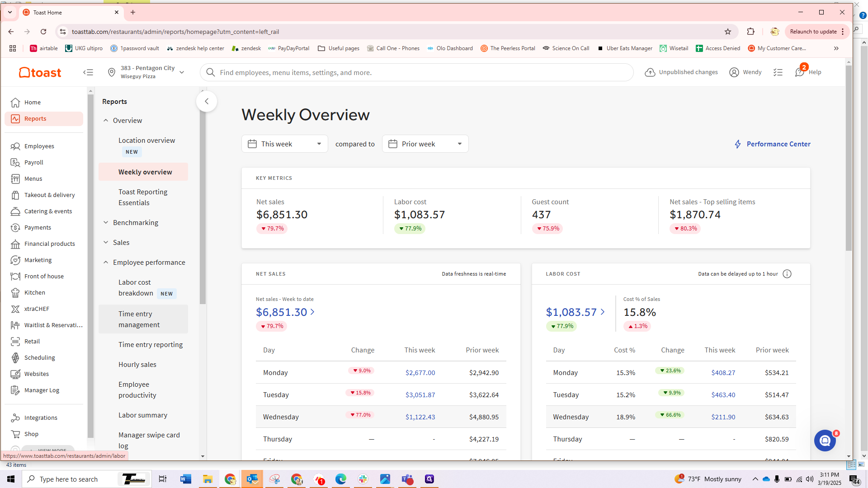Open the $1,083.57 labor cost link

coord(575,312)
